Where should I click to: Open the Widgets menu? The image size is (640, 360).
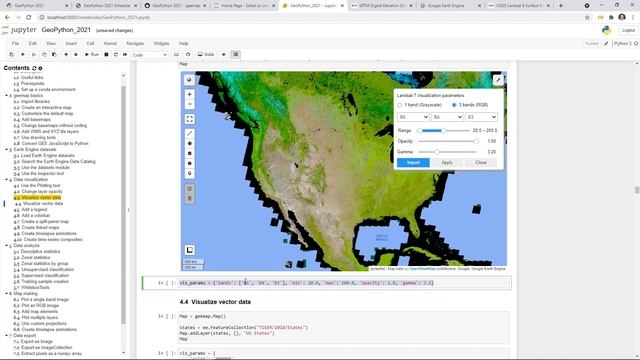161,43
